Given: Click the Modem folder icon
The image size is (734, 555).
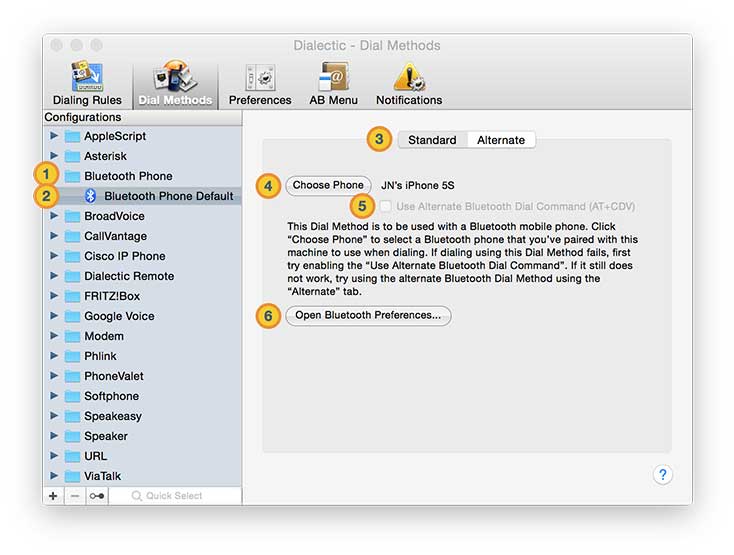Looking at the screenshot, I should (72, 336).
